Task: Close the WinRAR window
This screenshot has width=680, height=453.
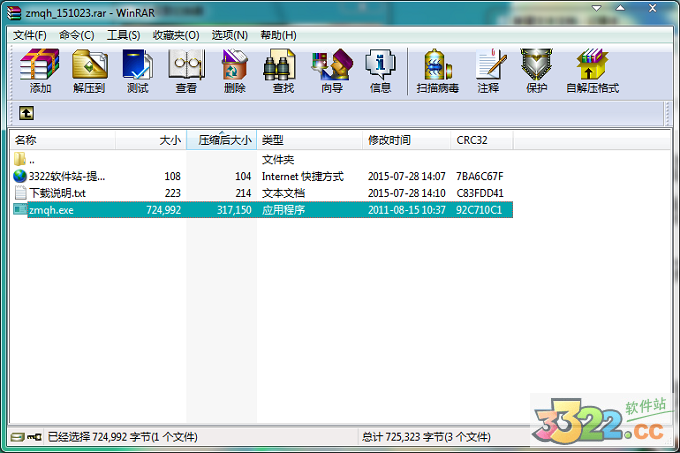Action: click(x=653, y=8)
